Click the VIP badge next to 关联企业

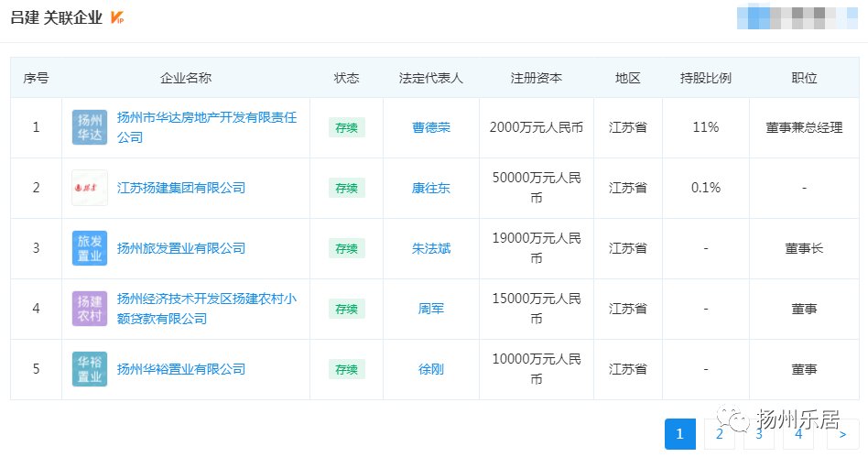tap(117, 17)
